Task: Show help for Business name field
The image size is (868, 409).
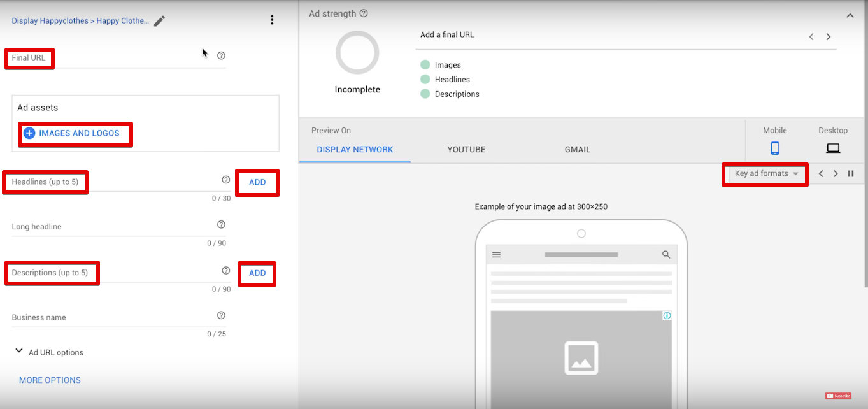Action: [x=221, y=315]
